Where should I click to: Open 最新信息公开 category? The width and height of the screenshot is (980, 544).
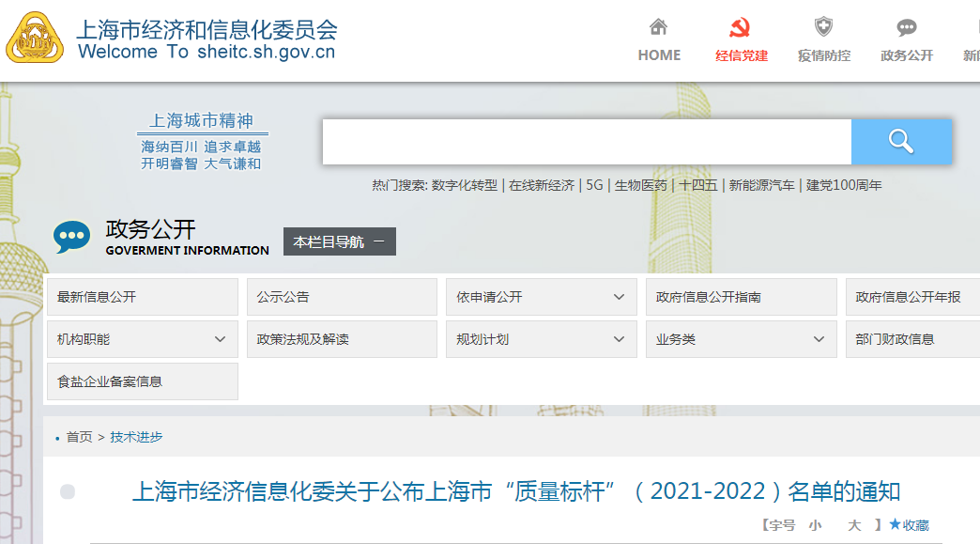pos(143,297)
